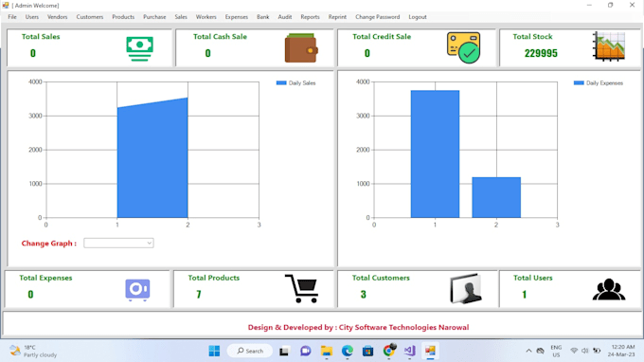Viewport: 644px width, 362px height.
Task: Click the application icon in the title bar
Action: (6, 6)
